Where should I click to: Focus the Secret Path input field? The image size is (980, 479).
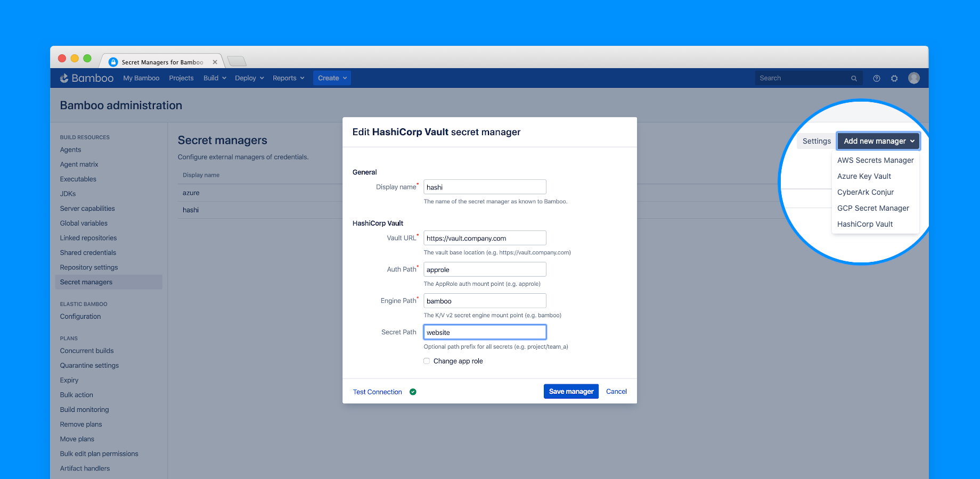(x=485, y=332)
